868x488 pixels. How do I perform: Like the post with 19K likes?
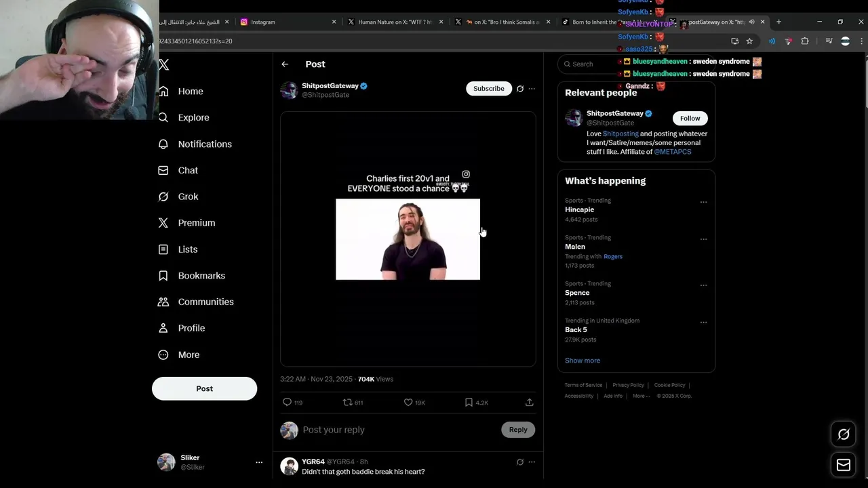coord(408,403)
